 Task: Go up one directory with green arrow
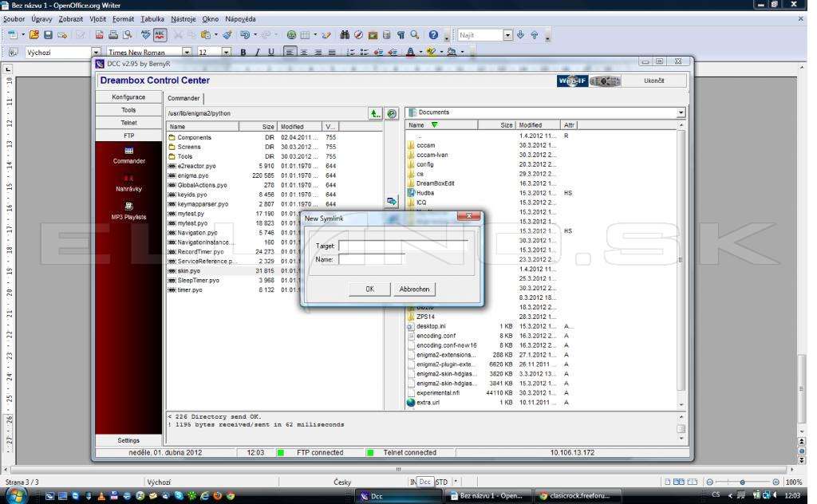[375, 113]
